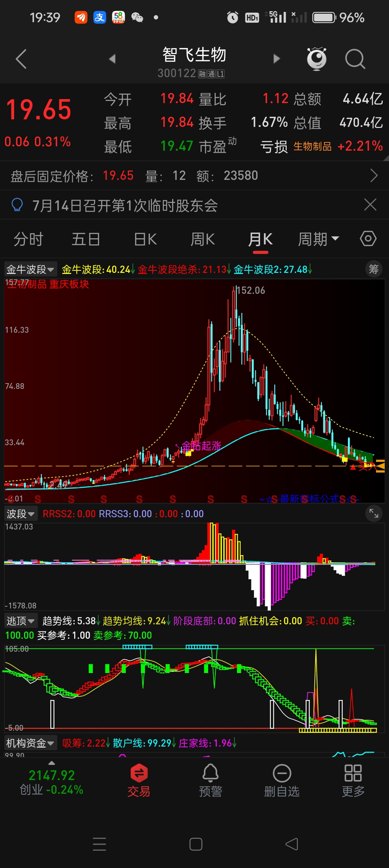Tap Android home square button
389x868 pixels.
tap(196, 844)
